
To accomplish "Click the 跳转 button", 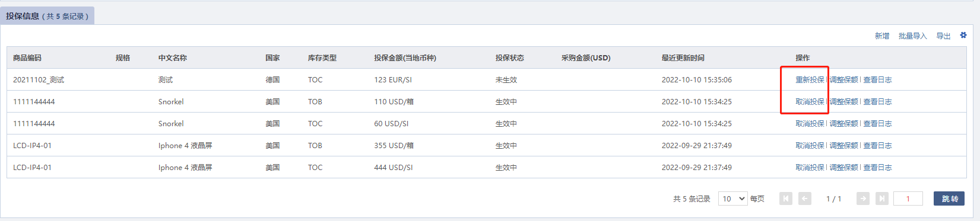I will click(949, 198).
